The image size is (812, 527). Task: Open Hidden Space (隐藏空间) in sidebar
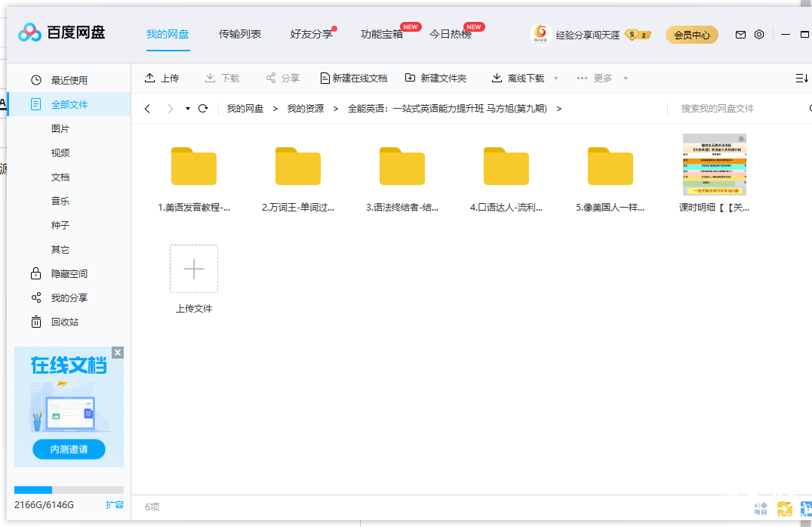(69, 273)
